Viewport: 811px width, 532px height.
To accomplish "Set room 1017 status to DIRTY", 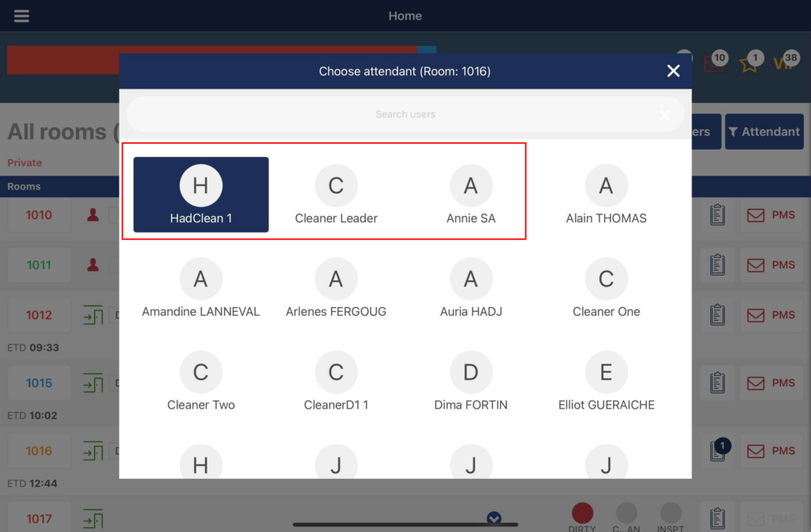I will coord(582,515).
